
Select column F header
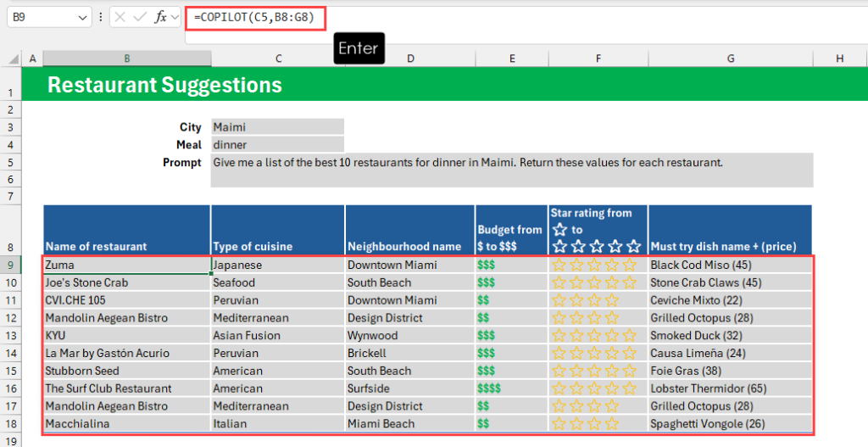pos(598,59)
